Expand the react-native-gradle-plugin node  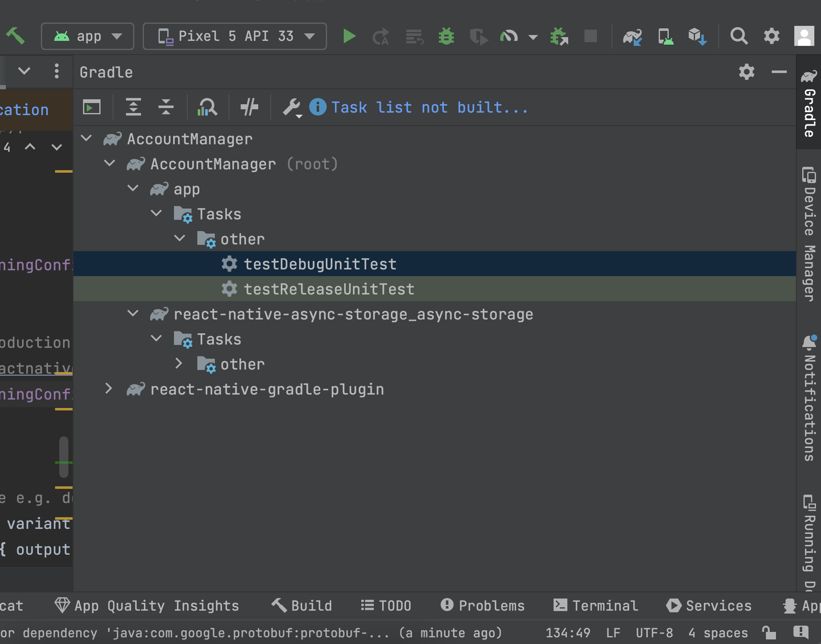(x=108, y=389)
